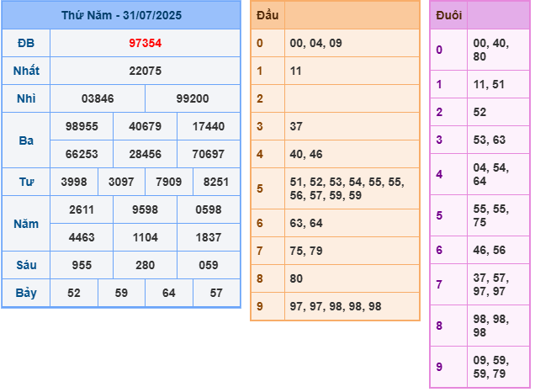Select the special prize number 97354
The width and height of the screenshot is (535, 392).
145,44
